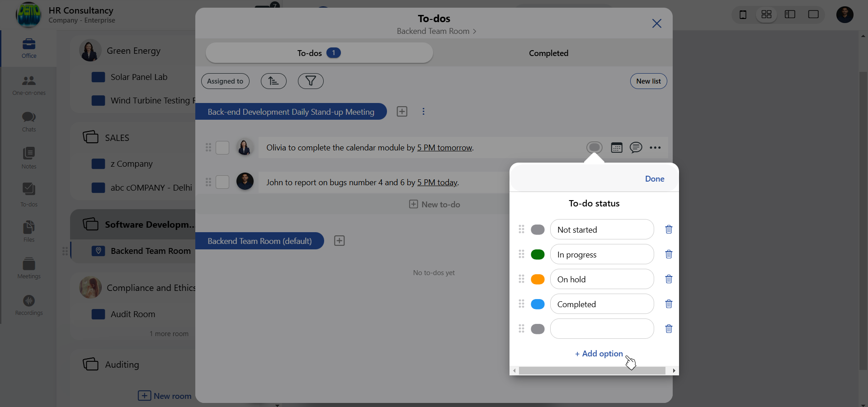Change the empty option's gray swatch
This screenshot has width=868, height=407.
coord(538,329)
